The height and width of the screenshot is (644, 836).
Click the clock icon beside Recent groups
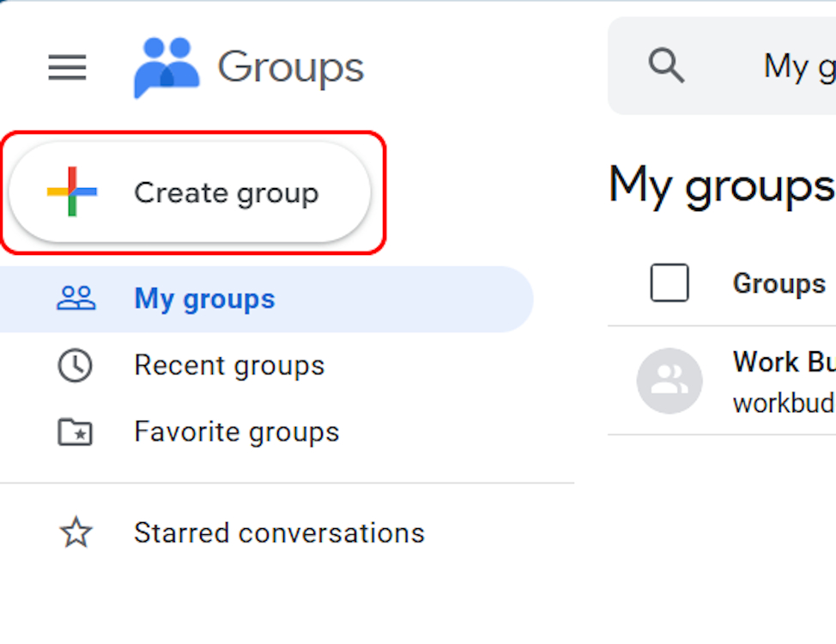[x=76, y=365]
